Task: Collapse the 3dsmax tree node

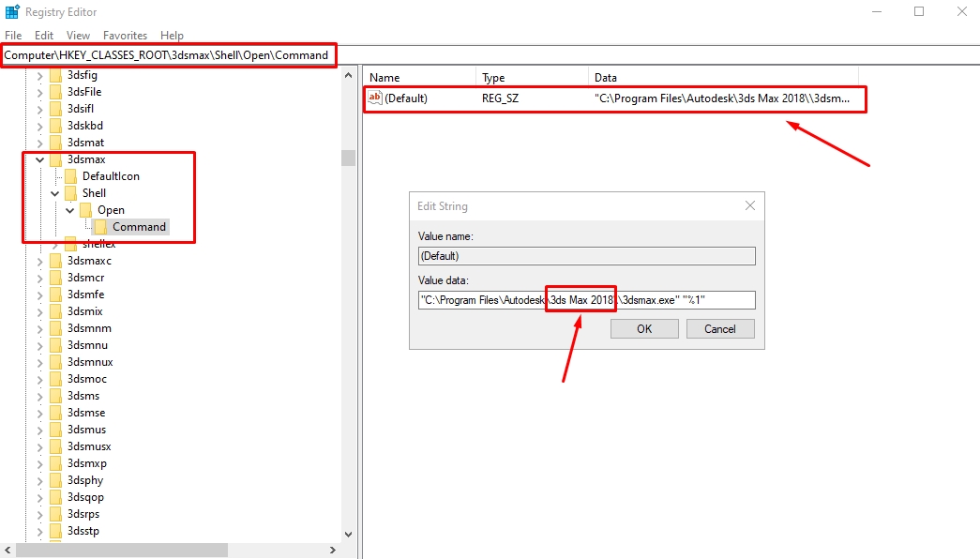Action: click(x=39, y=159)
